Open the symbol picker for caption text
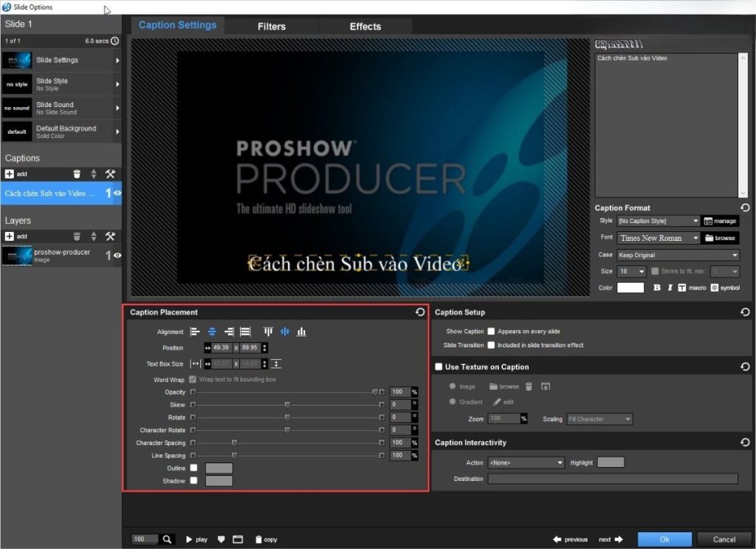The width and height of the screenshot is (756, 549). coord(724,287)
